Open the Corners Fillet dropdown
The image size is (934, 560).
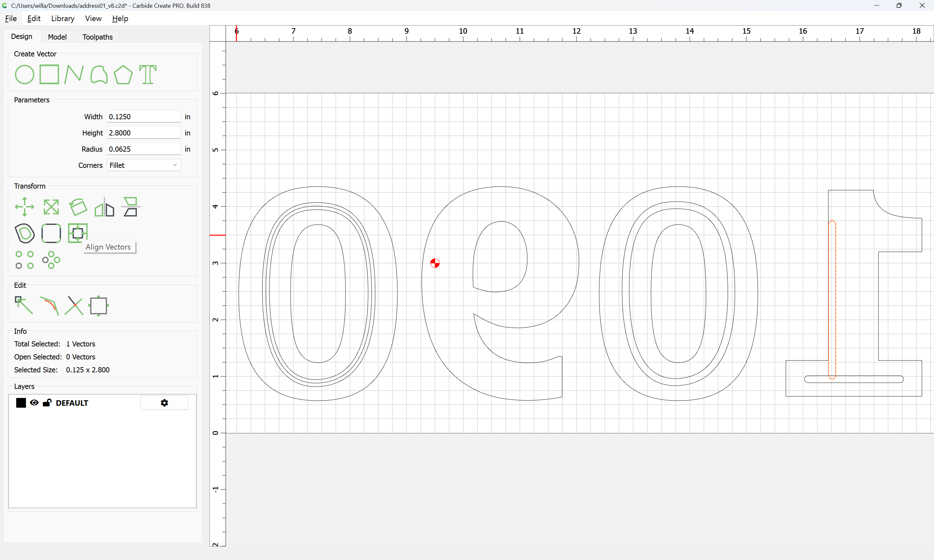point(143,165)
